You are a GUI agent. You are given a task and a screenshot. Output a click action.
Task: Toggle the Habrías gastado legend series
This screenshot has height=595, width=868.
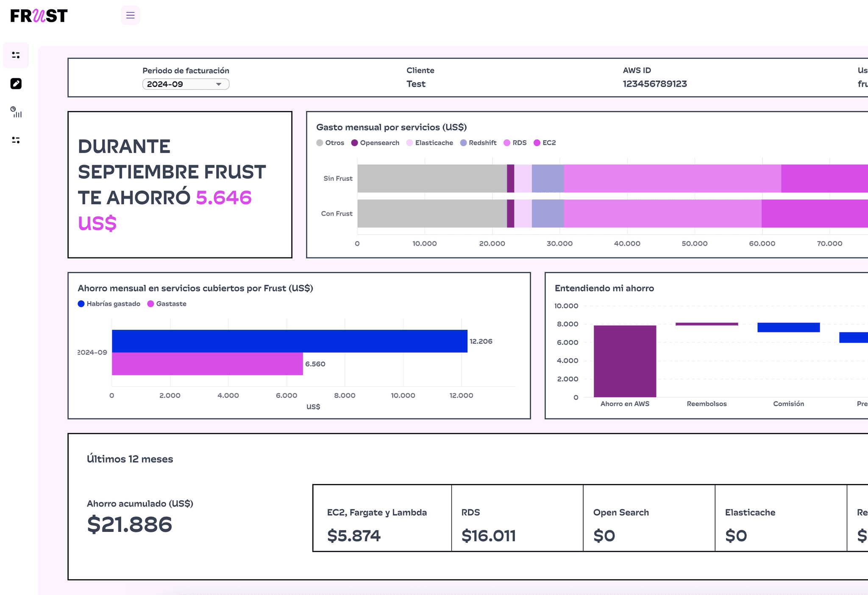pos(109,304)
